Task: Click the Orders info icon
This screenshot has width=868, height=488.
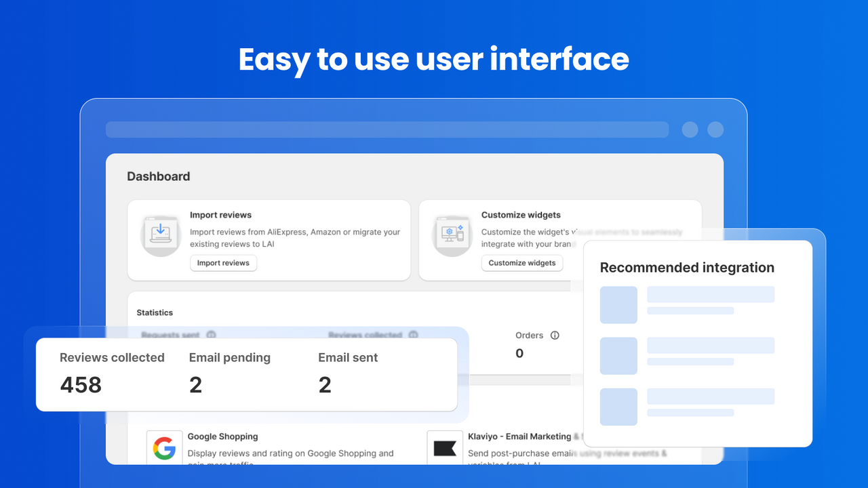Action: 555,335
